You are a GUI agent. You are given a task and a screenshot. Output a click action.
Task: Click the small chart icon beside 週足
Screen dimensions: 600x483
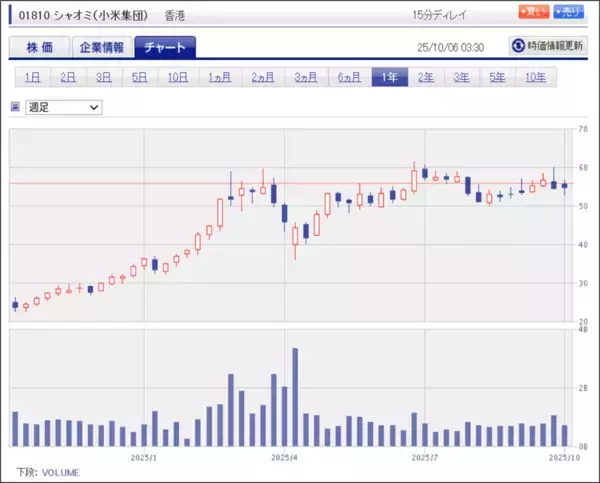click(15, 106)
